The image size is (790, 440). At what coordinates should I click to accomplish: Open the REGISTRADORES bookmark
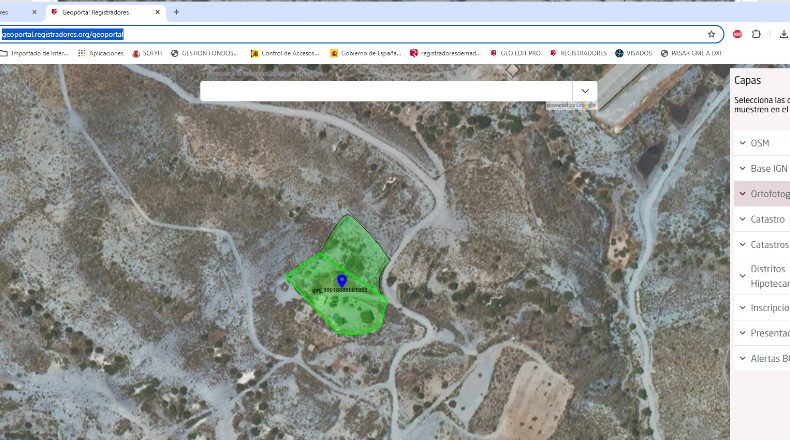[x=578, y=53]
